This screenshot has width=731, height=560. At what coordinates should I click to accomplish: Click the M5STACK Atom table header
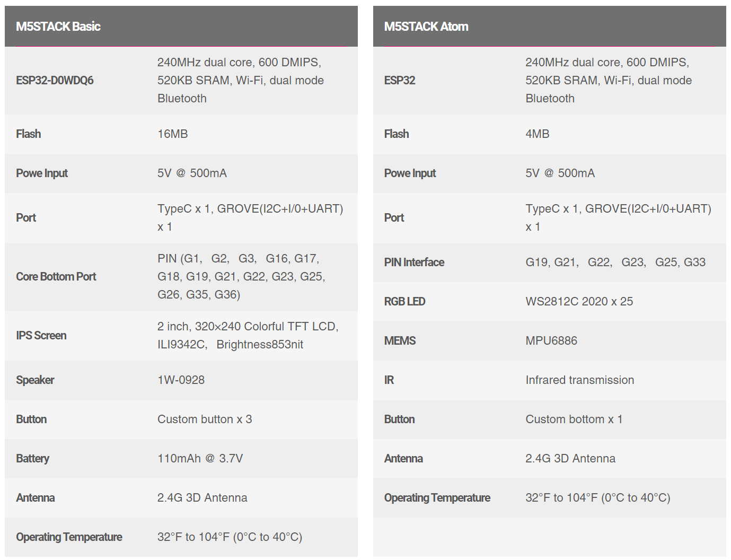[x=426, y=27]
